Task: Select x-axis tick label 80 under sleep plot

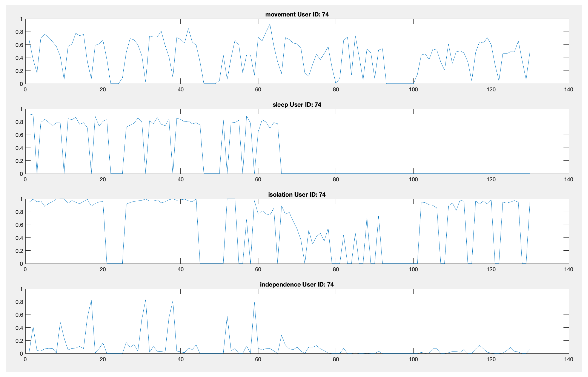Action: click(x=336, y=179)
